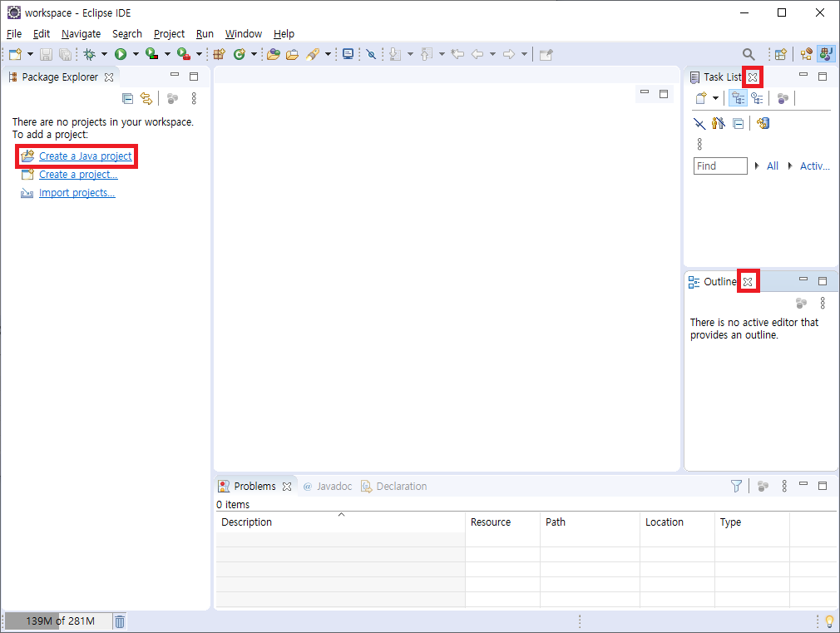
Task: Click the All working set link
Action: (773, 166)
